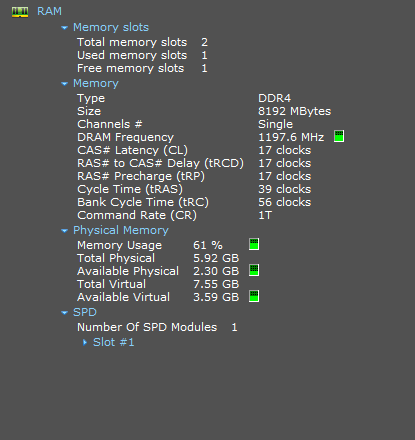Click the Available Virtual label
415x440 pixels.
pyautogui.click(x=124, y=297)
